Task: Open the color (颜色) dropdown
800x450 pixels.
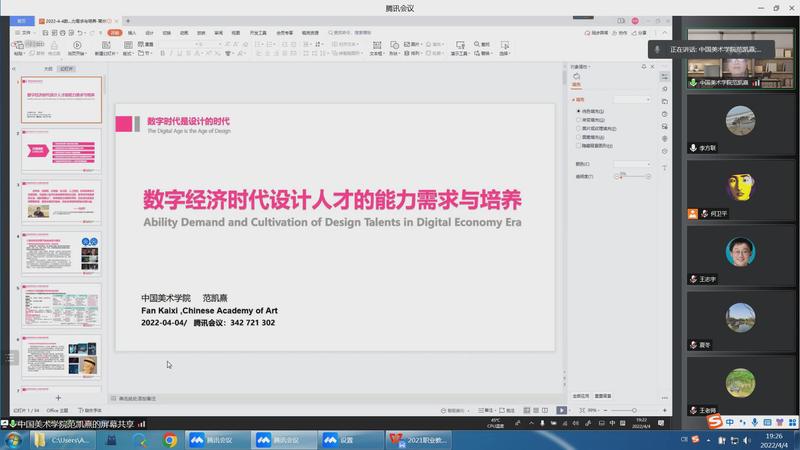Action: point(632,164)
